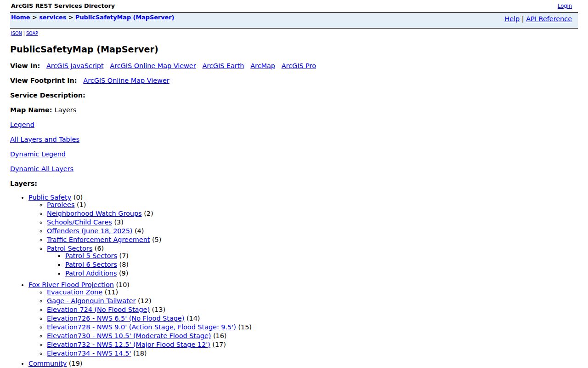
Task: Open the Patrol 5 Sectors sublayer
Action: [x=91, y=256]
